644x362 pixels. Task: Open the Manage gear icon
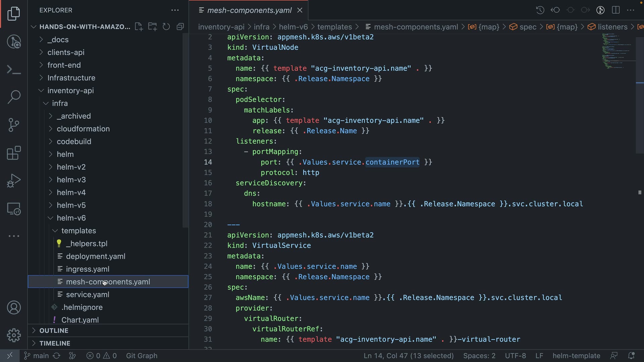point(14,335)
